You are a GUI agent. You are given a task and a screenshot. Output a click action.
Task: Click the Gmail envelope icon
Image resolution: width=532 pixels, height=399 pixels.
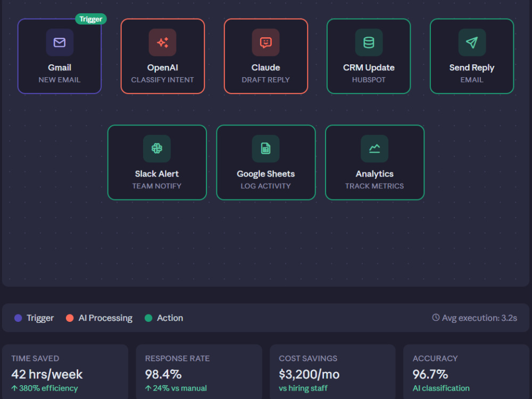click(60, 43)
